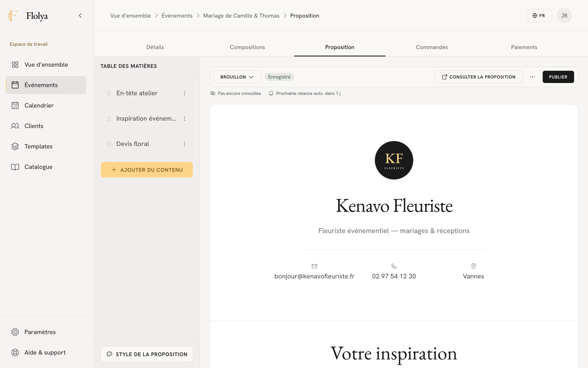The width and height of the screenshot is (588, 368).
Task: Open Vue d'ensemble in the sidebar
Action: click(46, 64)
